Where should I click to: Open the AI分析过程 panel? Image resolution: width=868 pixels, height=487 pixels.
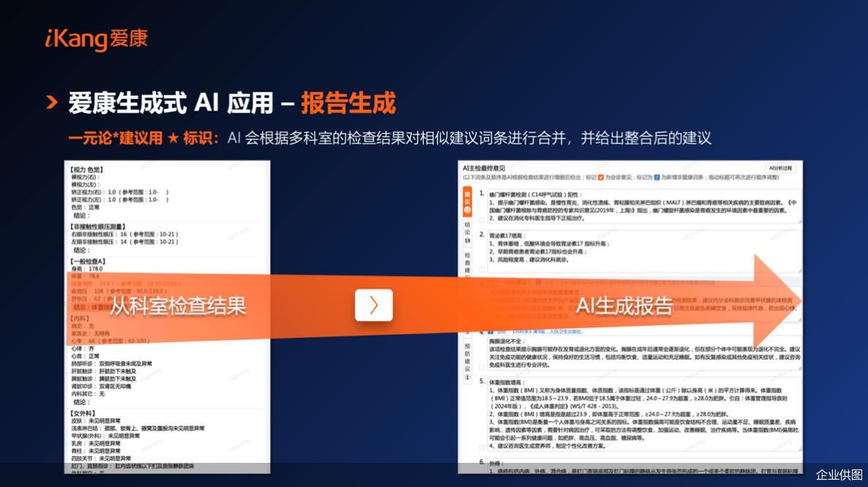click(780, 168)
